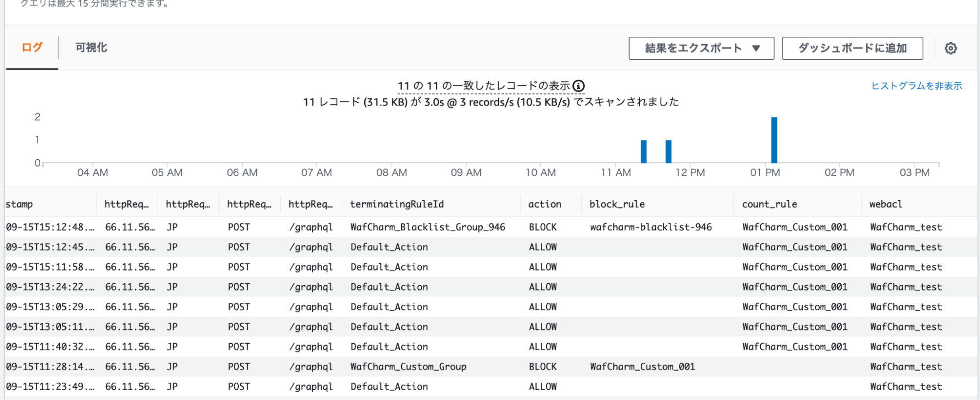The image size is (980, 400).
Task: Switch to the ログ tab
Action: click(32, 48)
